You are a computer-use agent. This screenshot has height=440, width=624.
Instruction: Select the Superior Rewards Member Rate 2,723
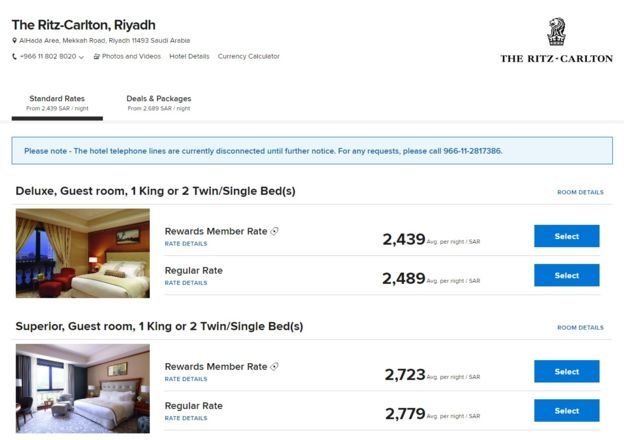pos(566,371)
